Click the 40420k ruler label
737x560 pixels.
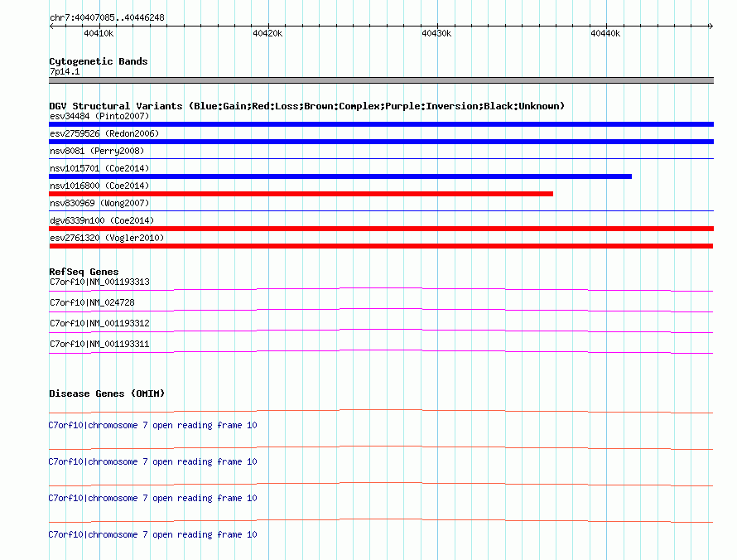[267, 33]
